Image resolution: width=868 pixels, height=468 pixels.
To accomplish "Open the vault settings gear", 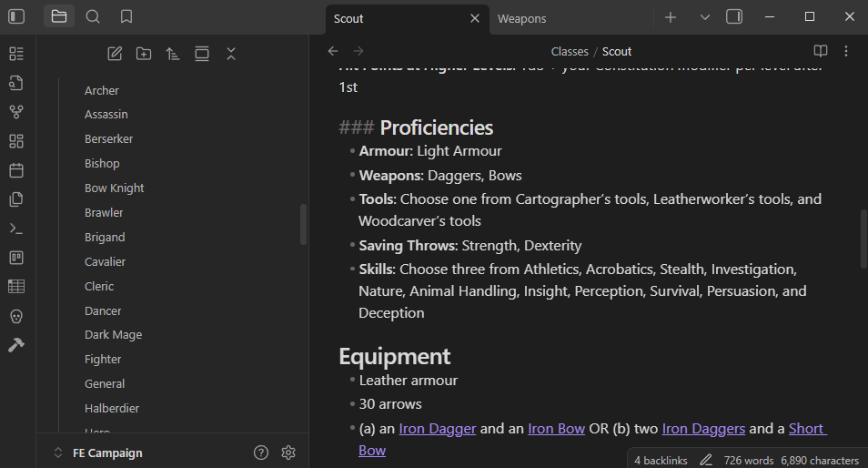I will (x=288, y=453).
